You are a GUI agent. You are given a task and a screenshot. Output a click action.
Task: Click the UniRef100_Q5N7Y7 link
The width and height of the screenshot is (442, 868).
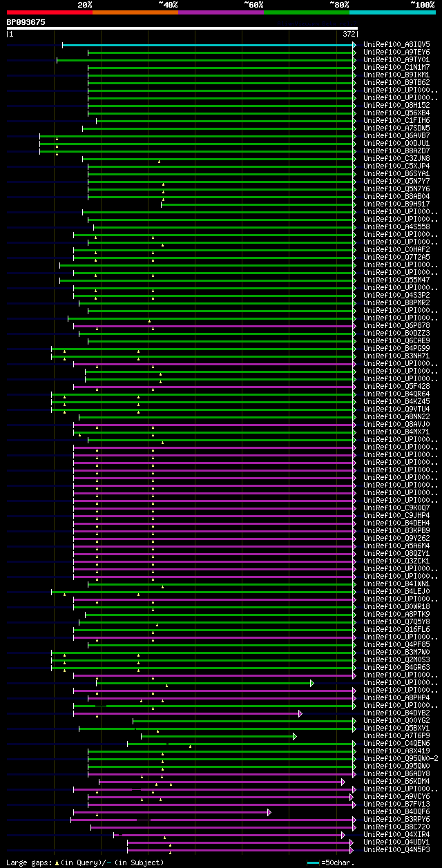coord(396,181)
